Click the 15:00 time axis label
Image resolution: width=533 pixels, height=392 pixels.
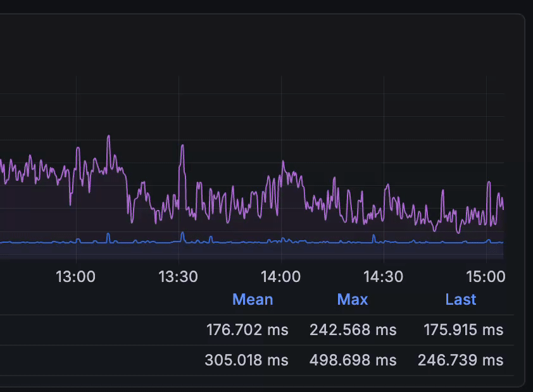(x=486, y=277)
